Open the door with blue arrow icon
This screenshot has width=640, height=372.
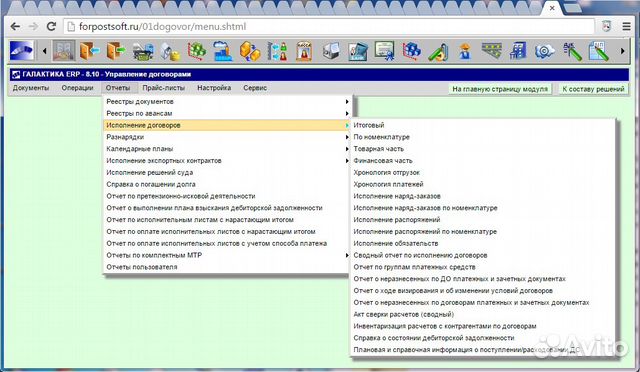[90, 51]
